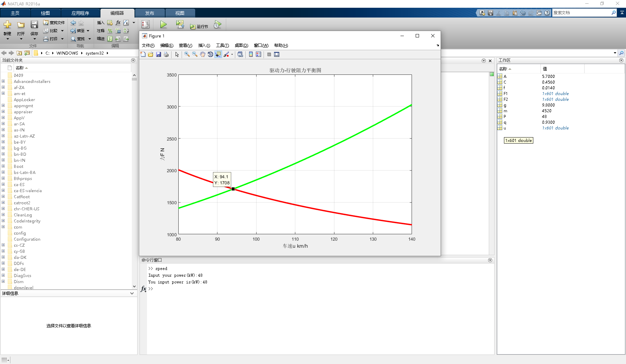Click the 查找文件 button
Viewport: 626px width, 364px height.
[54, 23]
